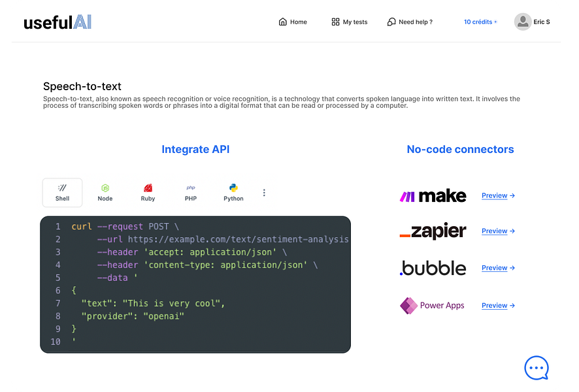Click the 10 crédits link

tap(480, 22)
